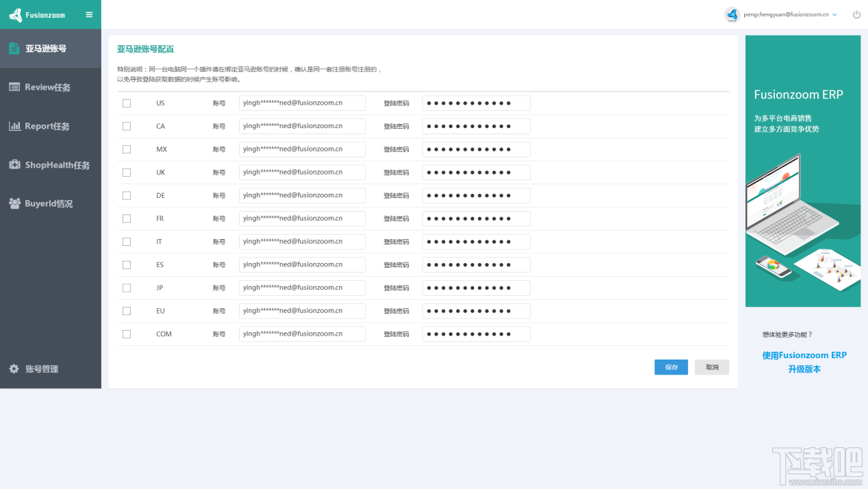Focus the MX login password field
868x489 pixels.
point(476,149)
